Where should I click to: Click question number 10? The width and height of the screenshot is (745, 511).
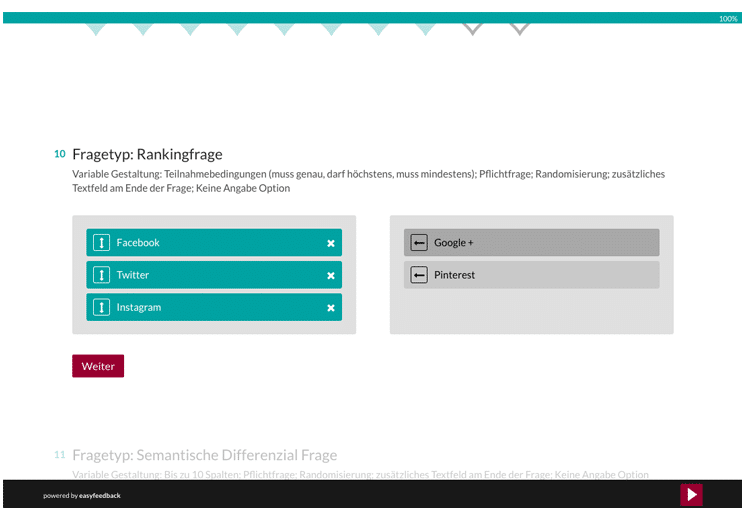[x=59, y=154]
